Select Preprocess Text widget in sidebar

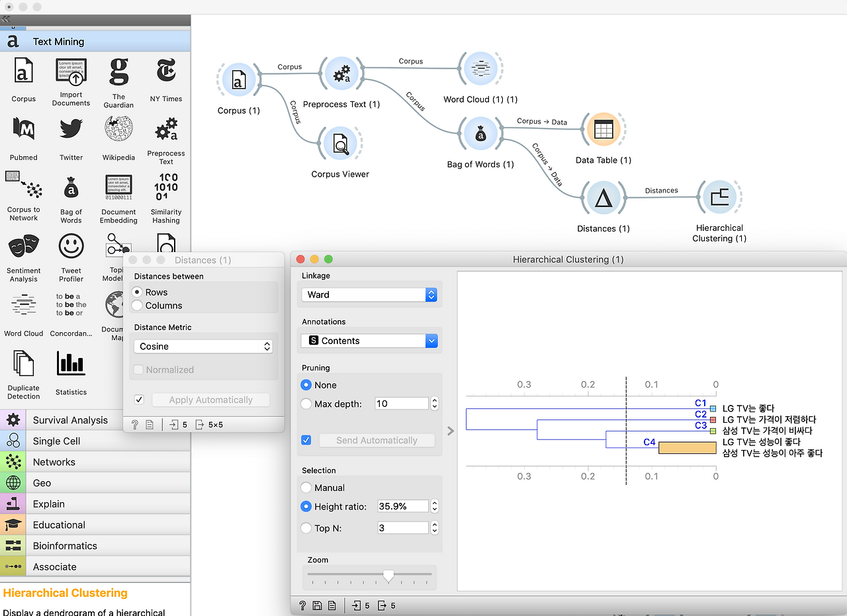click(166, 129)
